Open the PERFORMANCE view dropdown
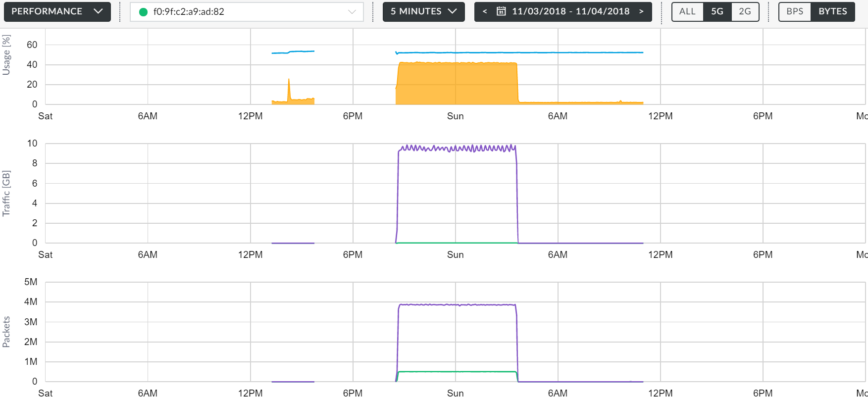Viewport: 868px width, 398px height. click(x=57, y=11)
